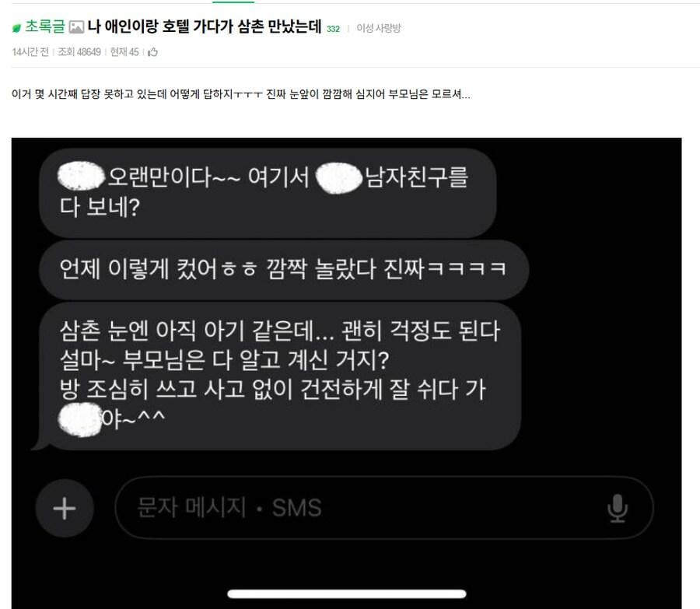Click the white redacted blob before 남자친구를
The width and height of the screenshot is (700, 609).
(339, 178)
